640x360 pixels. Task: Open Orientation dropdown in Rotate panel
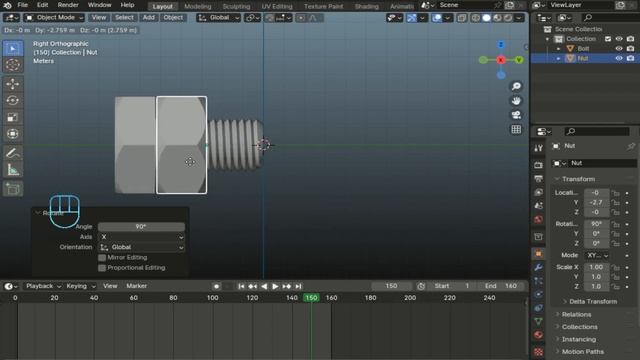(x=141, y=247)
